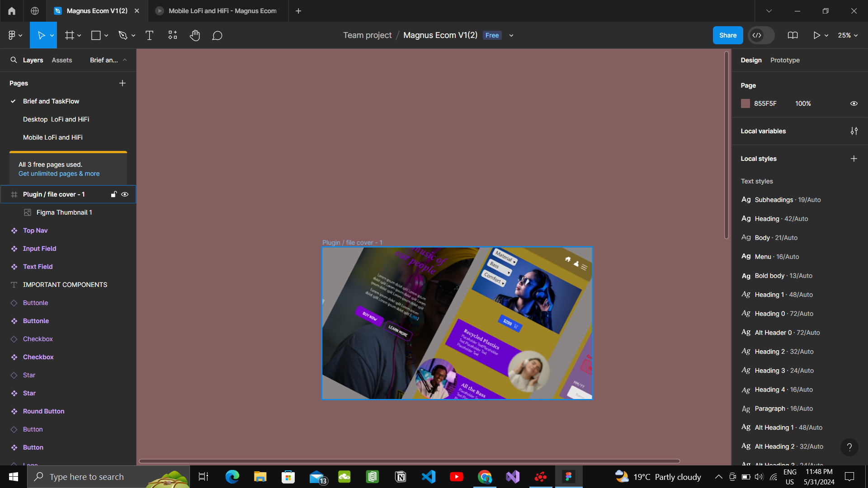Open the Add comment tool
Image resolution: width=868 pixels, height=488 pixels.
click(x=217, y=35)
